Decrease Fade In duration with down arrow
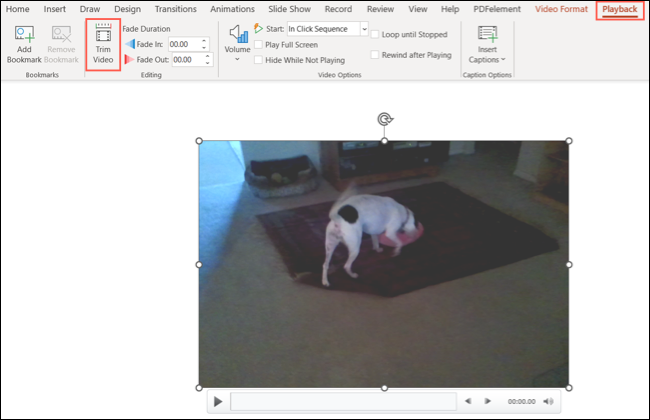This screenshot has height=420, width=650. [x=204, y=48]
